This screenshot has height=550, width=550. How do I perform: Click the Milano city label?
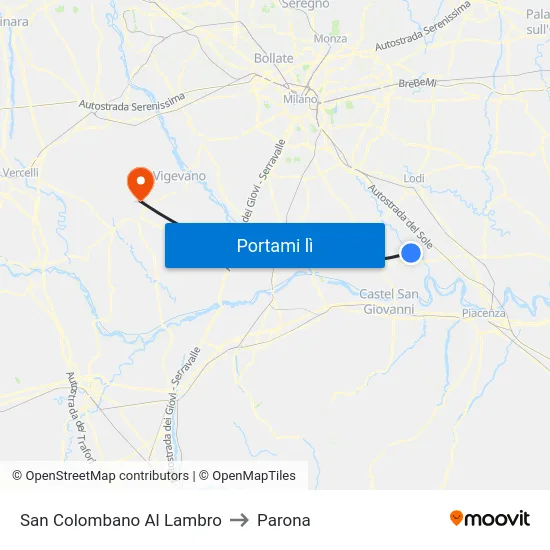coord(300,99)
